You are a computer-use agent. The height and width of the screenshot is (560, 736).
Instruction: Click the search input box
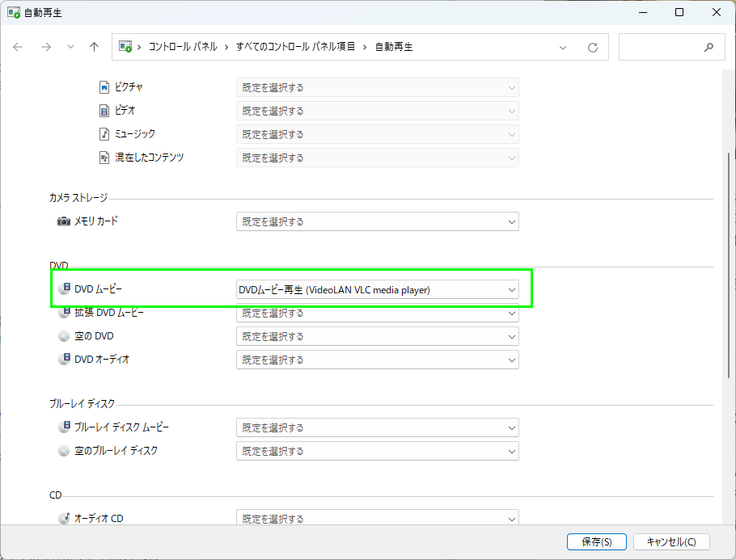(671, 47)
